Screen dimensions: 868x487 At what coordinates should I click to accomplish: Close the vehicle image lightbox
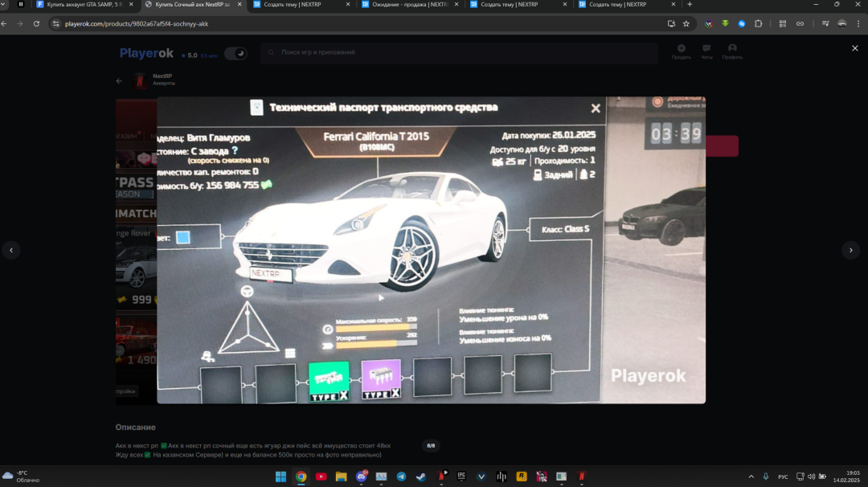click(854, 48)
